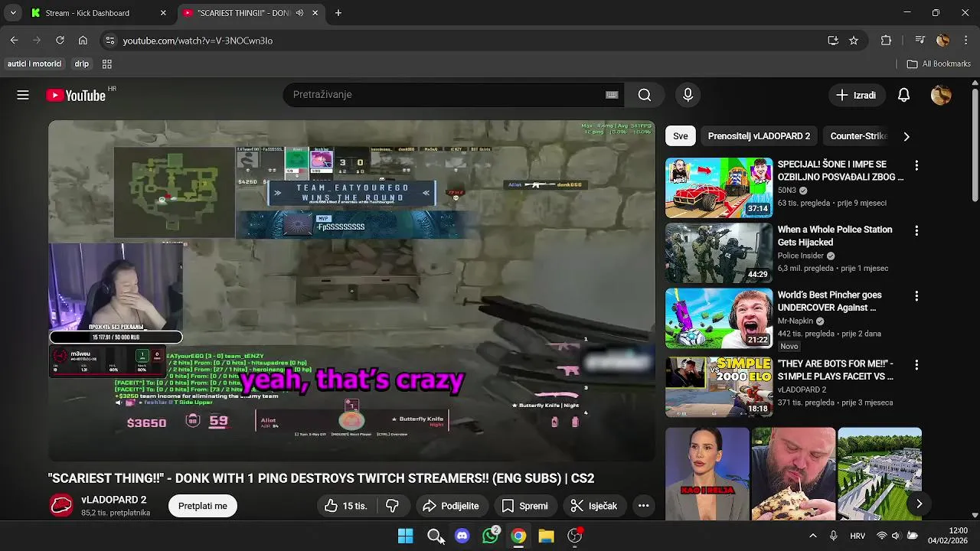Open new browser tab
The width and height of the screenshot is (980, 551).
point(338,13)
